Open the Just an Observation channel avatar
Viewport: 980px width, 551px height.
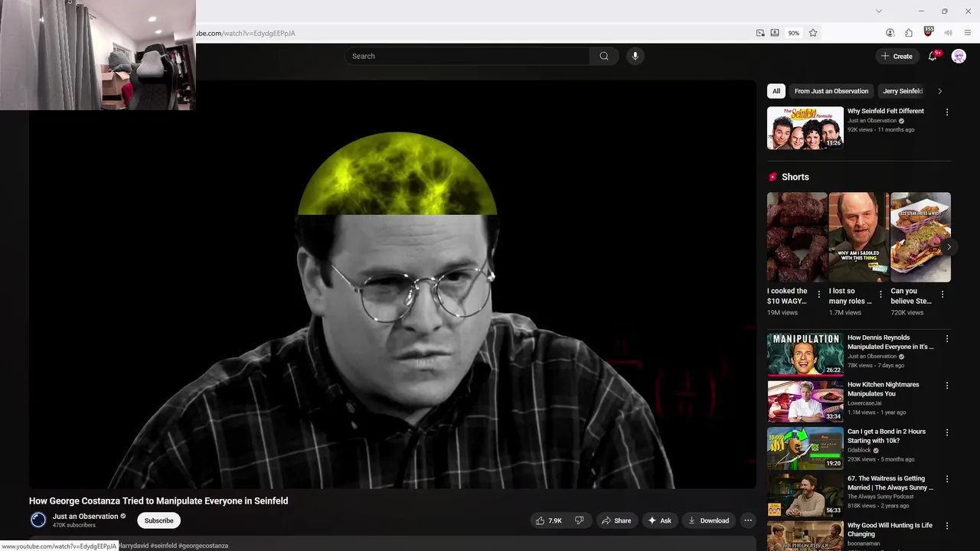coord(38,520)
